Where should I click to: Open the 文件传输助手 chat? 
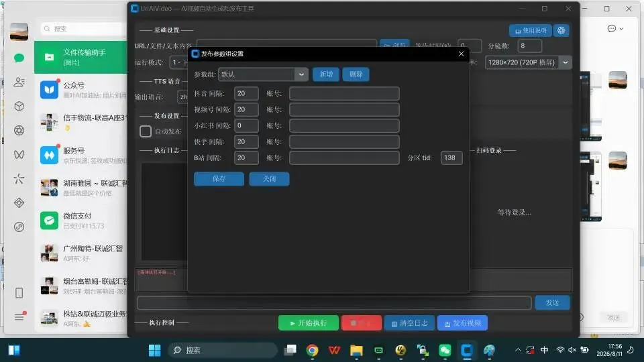point(81,57)
